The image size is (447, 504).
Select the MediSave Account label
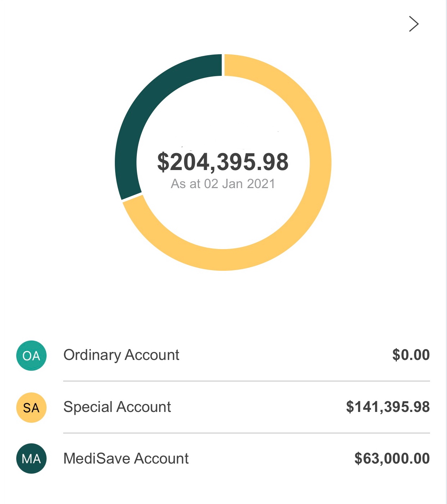point(126,459)
